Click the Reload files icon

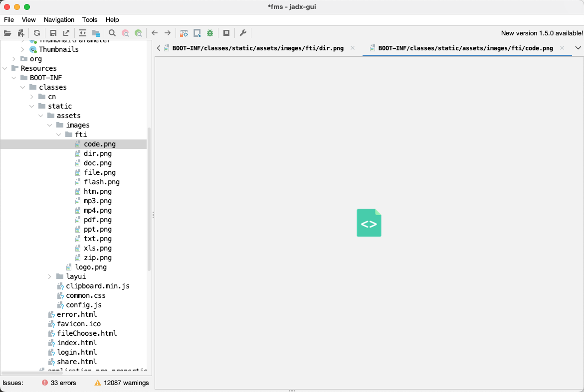pyautogui.click(x=37, y=33)
